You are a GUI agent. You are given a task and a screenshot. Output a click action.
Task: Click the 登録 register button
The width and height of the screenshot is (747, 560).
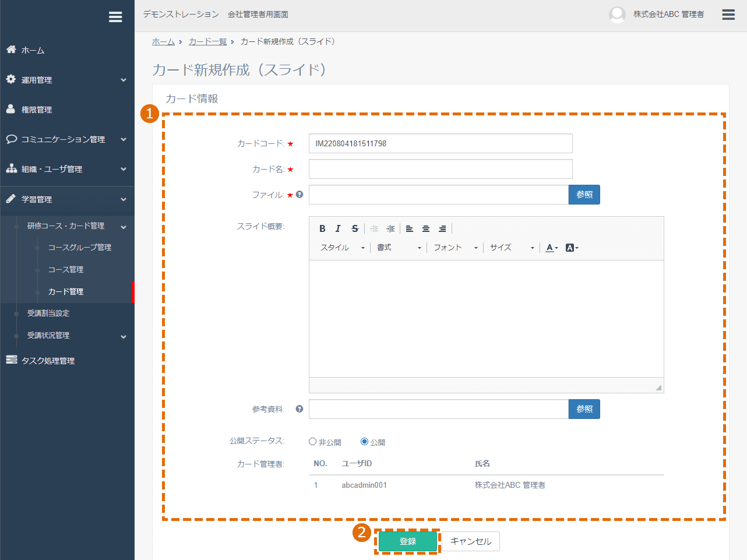point(408,541)
